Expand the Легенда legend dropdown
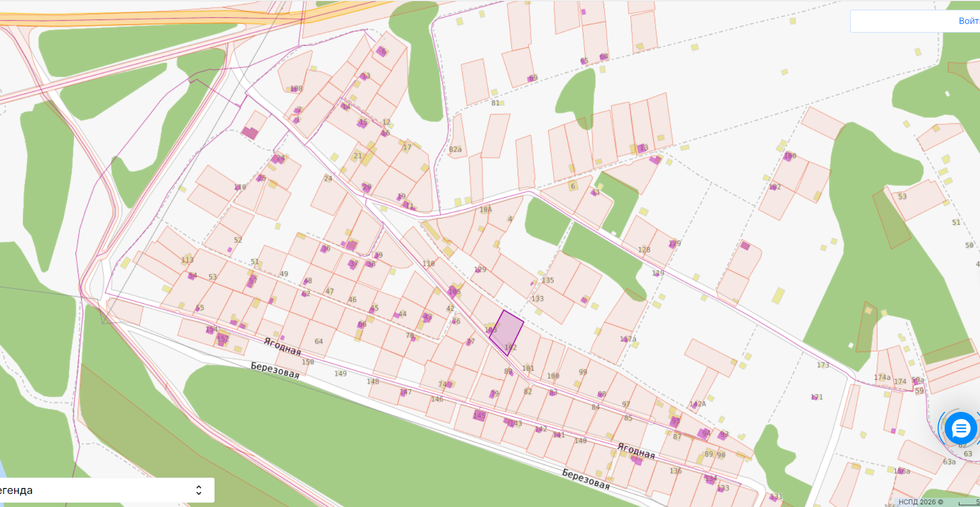Screen dimensions: 980x507 click(106, 490)
